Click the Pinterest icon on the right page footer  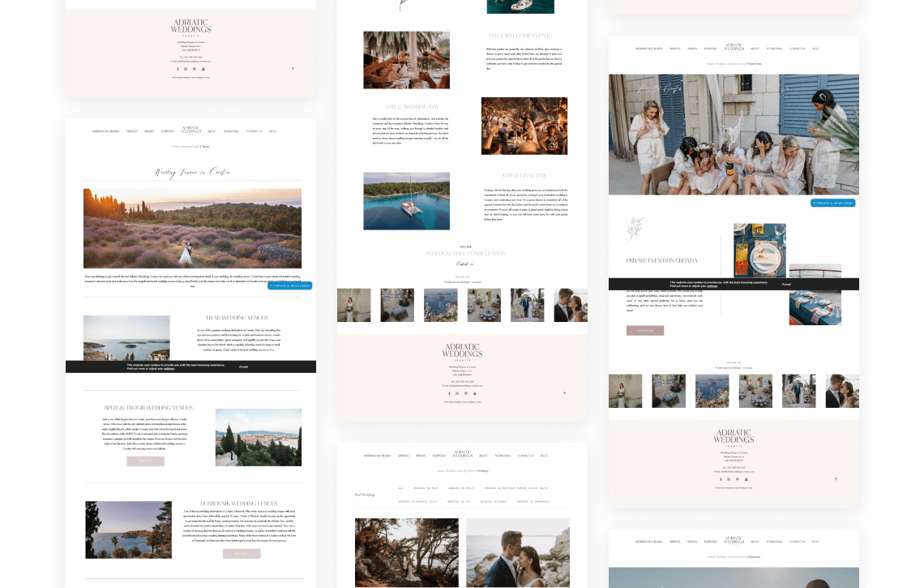pyautogui.click(x=737, y=479)
